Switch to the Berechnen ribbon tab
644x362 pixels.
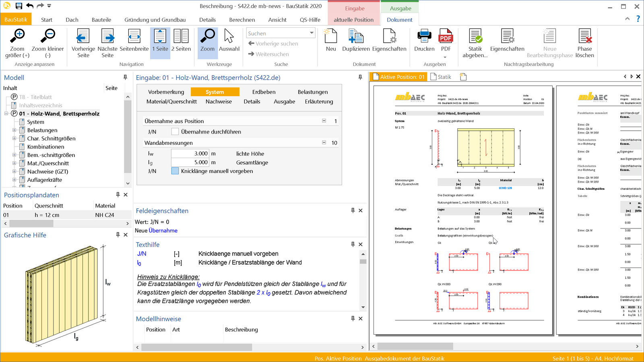pyautogui.click(x=242, y=20)
